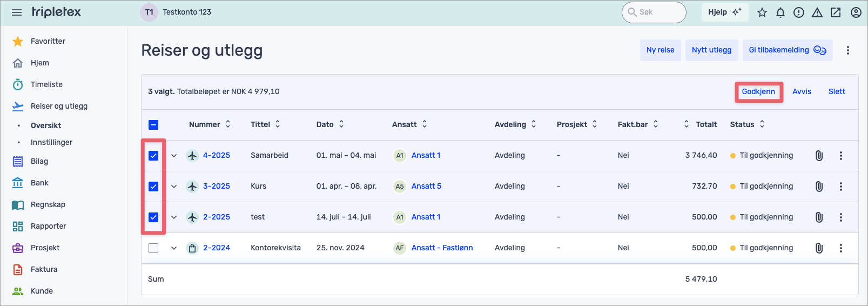Open three-dot menu for row 2-2024
Image resolution: width=868 pixels, height=306 pixels.
[x=841, y=248]
